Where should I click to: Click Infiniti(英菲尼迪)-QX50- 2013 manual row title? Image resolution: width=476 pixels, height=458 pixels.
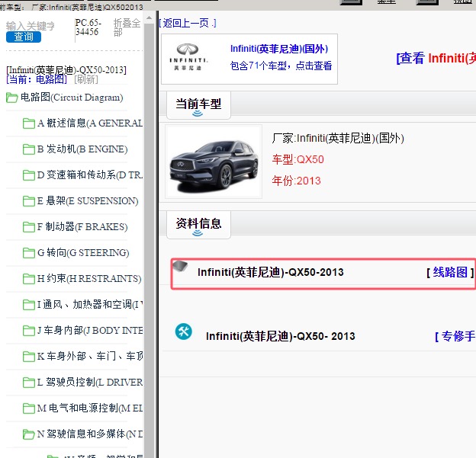tap(281, 336)
